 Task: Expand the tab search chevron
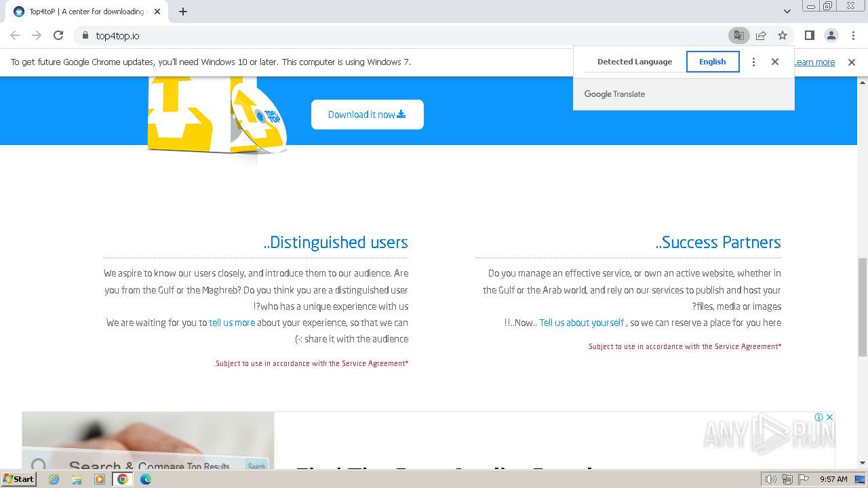(x=787, y=12)
